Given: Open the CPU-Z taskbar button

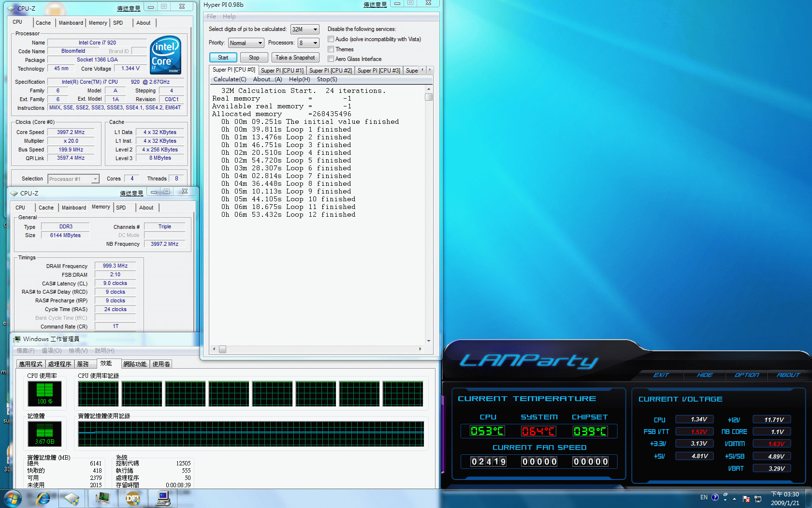Looking at the screenshot, I should [72, 498].
